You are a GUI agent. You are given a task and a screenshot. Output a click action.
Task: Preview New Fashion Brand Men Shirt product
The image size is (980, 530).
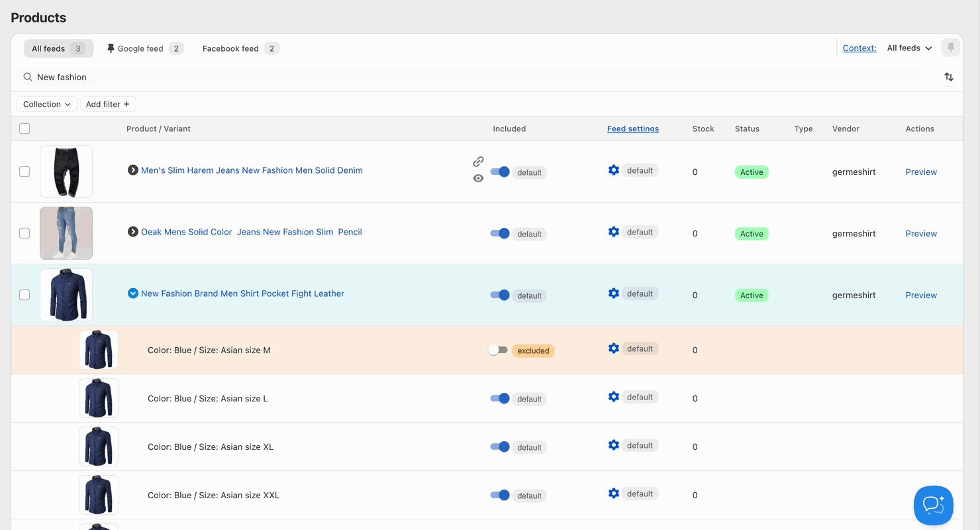(x=921, y=295)
